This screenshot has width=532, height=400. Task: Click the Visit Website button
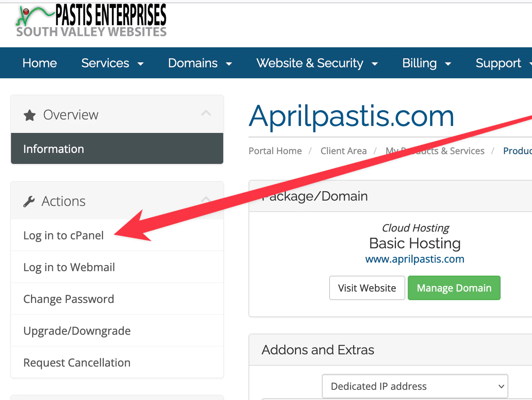click(367, 288)
